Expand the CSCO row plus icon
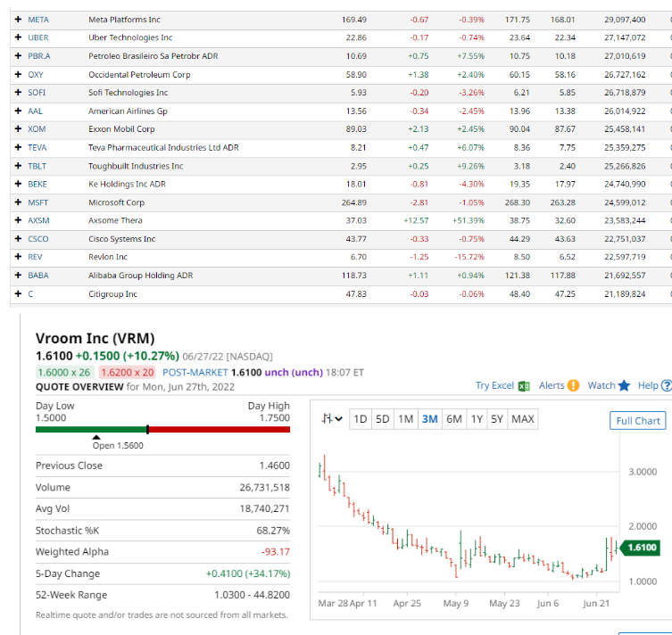This screenshot has width=672, height=635. [x=18, y=238]
